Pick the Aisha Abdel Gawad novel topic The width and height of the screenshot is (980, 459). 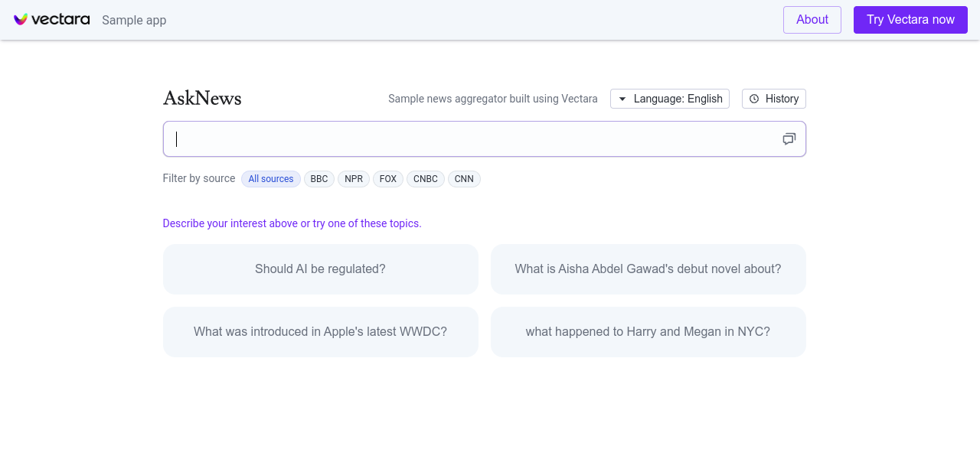(x=648, y=269)
